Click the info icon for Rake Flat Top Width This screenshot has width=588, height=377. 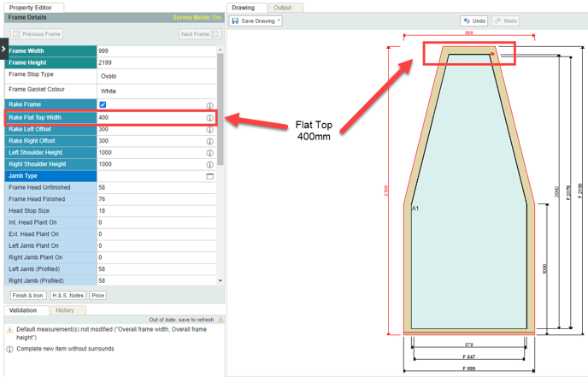(209, 118)
